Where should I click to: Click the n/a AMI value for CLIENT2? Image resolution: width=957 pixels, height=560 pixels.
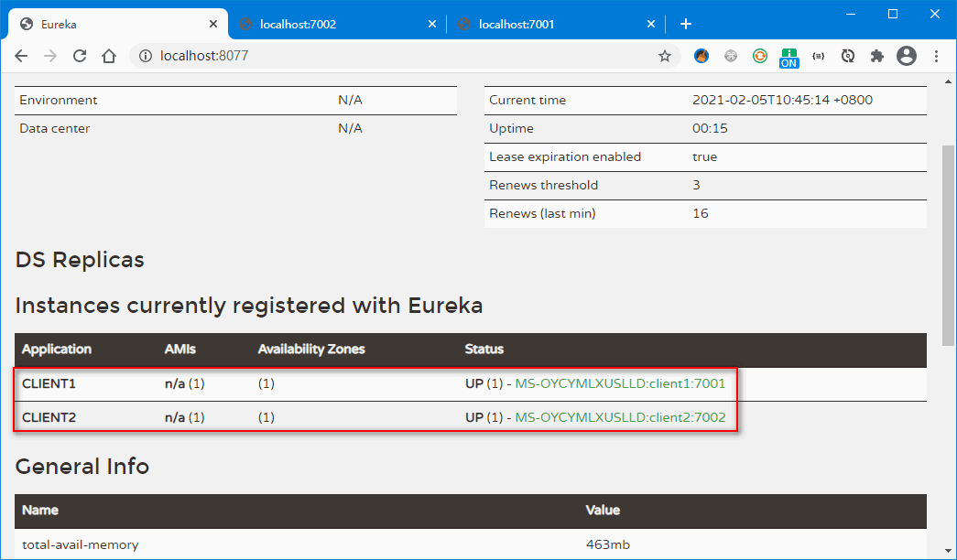pyautogui.click(x=175, y=417)
